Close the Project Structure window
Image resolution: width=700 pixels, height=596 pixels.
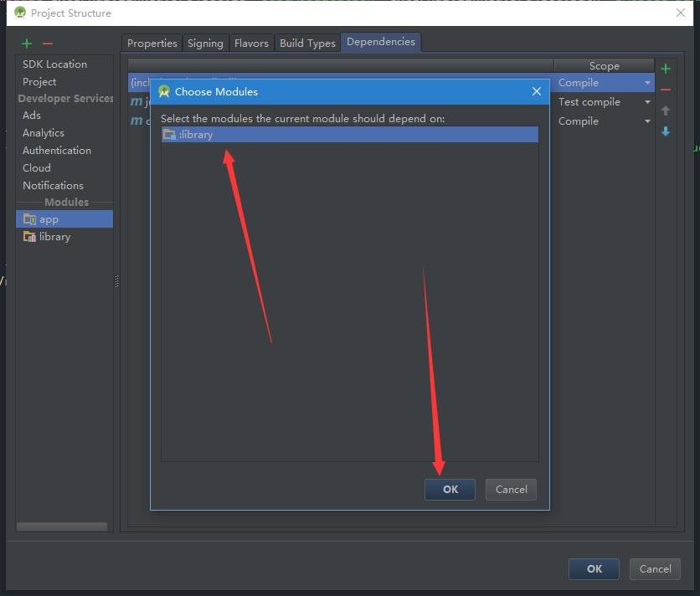681,13
